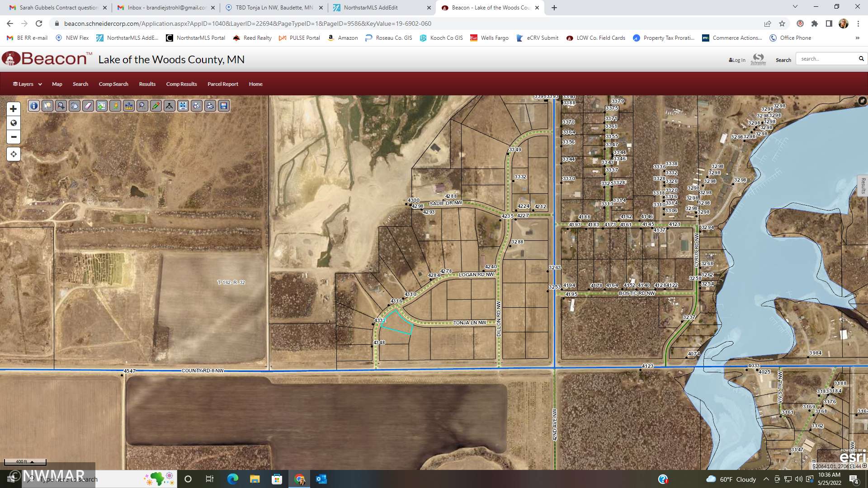Open the browser extensions puzzle icon
The width and height of the screenshot is (868, 488).
tap(815, 23)
